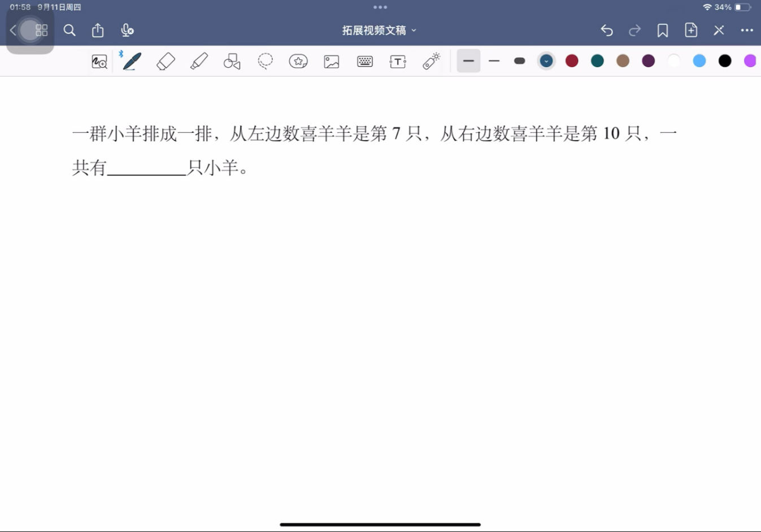Tap the home indicator bar
The height and width of the screenshot is (532, 761).
tap(380, 525)
